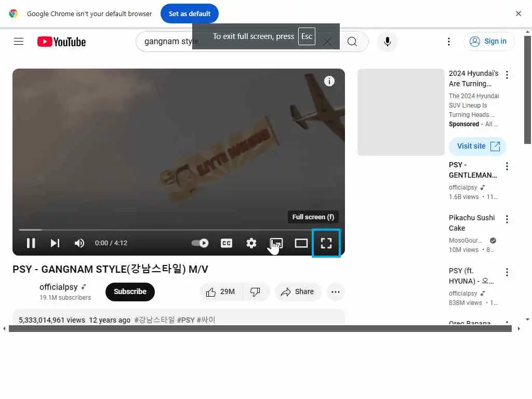
Task: Open more actions below the video
Action: (x=335, y=292)
